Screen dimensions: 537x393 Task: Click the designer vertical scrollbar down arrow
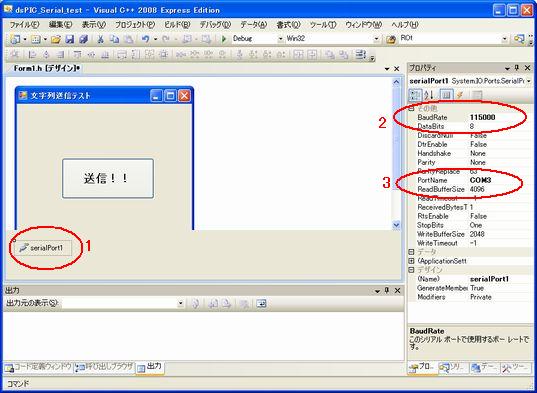coord(396,225)
